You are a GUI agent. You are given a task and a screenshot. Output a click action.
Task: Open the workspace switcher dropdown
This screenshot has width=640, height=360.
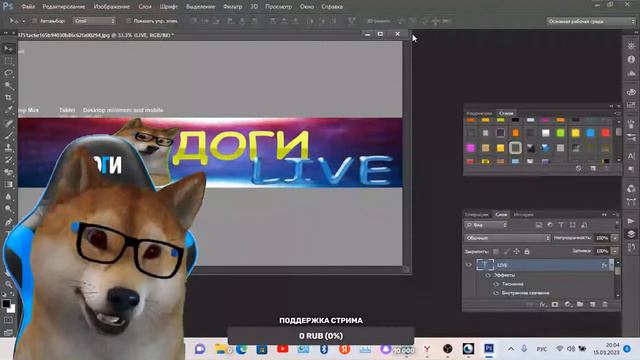click(591, 21)
